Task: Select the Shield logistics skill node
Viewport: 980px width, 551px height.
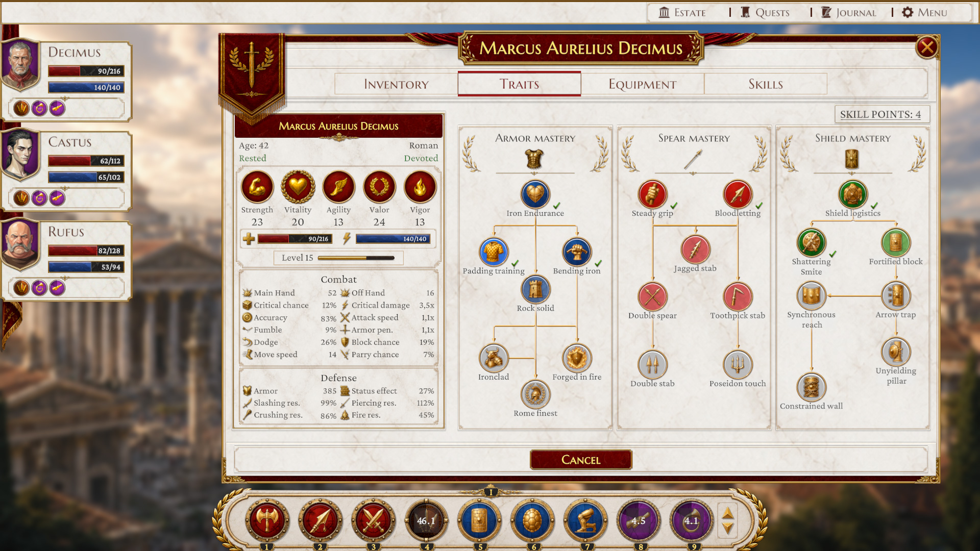Action: pos(853,194)
